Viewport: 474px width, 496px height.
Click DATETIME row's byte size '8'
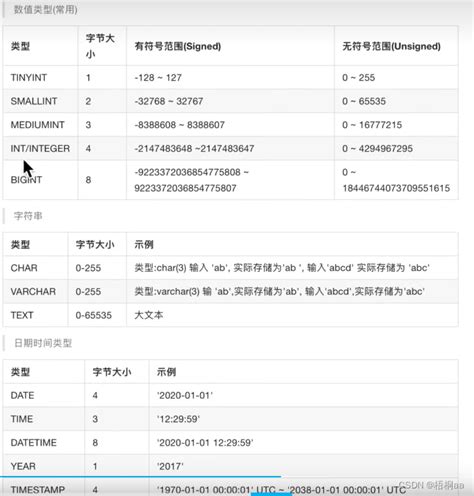(x=95, y=443)
